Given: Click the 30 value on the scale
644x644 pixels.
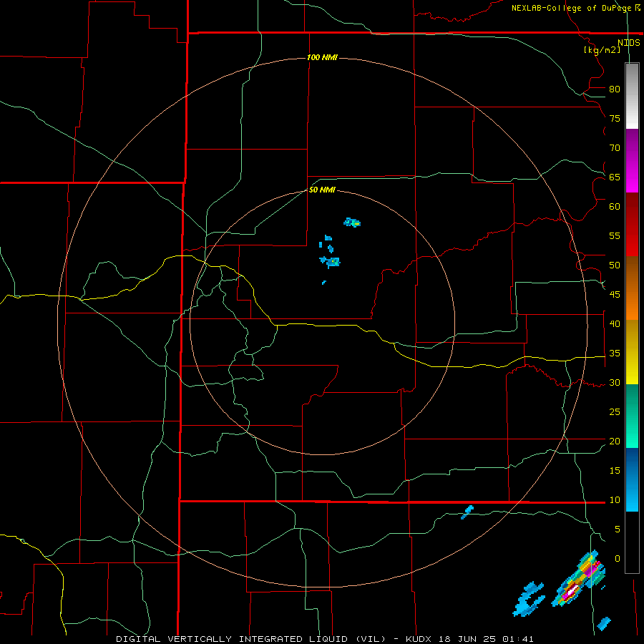Looking at the screenshot, I should pyautogui.click(x=615, y=382).
